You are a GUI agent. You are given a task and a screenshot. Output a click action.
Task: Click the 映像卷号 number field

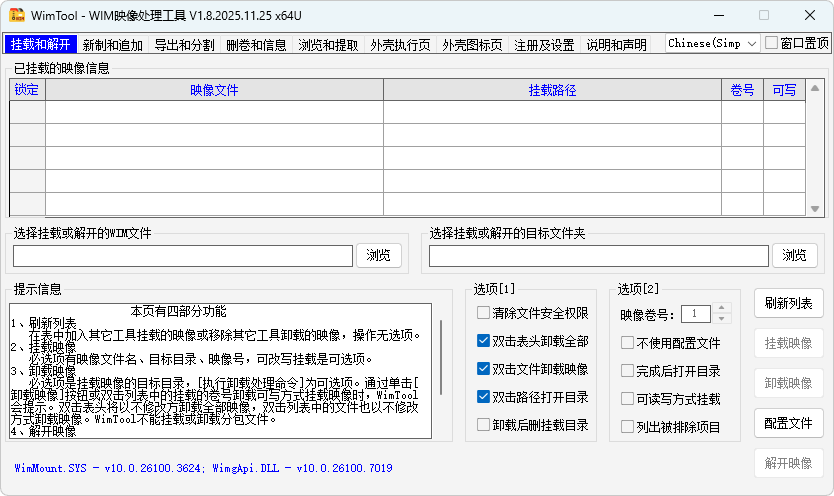click(696, 314)
